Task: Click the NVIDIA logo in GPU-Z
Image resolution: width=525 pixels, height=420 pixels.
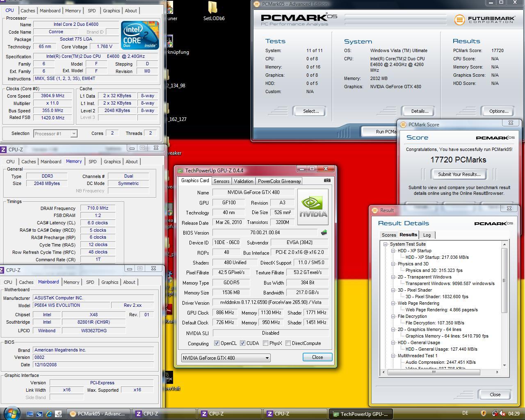Action: tap(313, 207)
